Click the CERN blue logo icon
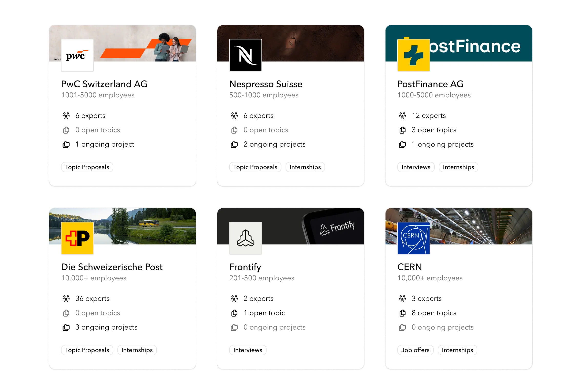Screen dimensions: 588x390 (x=413, y=238)
